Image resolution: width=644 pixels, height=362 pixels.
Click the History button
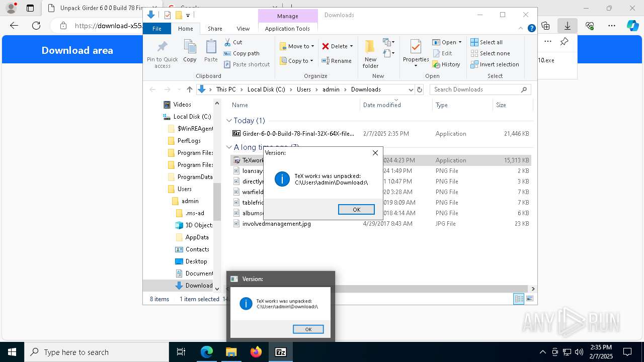(446, 64)
